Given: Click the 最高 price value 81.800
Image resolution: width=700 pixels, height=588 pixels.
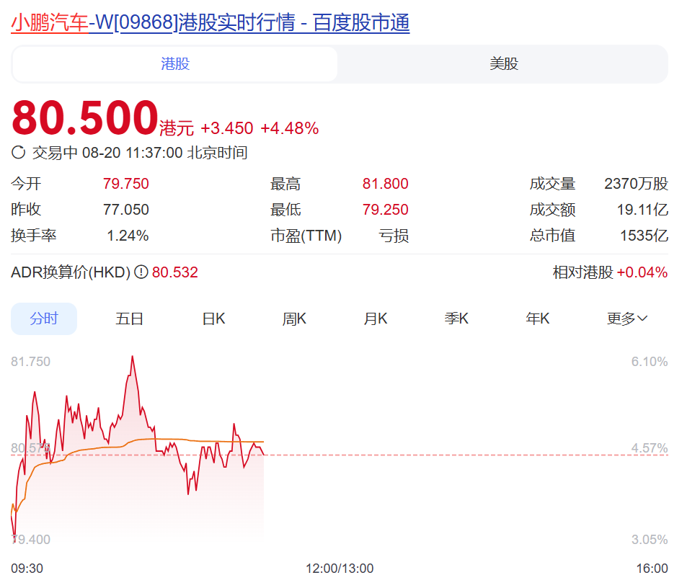Looking at the screenshot, I should pyautogui.click(x=385, y=184).
